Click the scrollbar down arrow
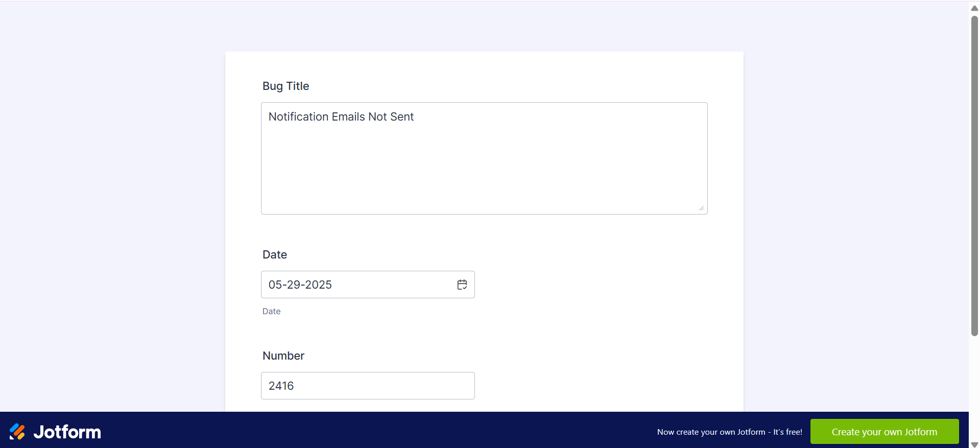 tap(974, 444)
